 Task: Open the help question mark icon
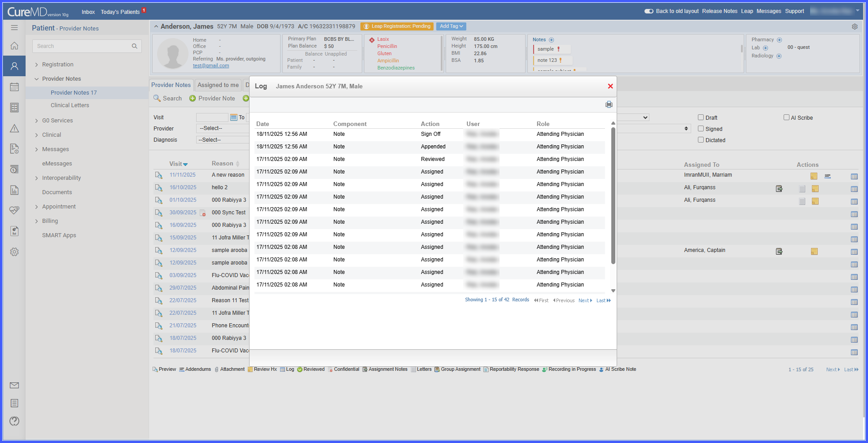pyautogui.click(x=14, y=421)
